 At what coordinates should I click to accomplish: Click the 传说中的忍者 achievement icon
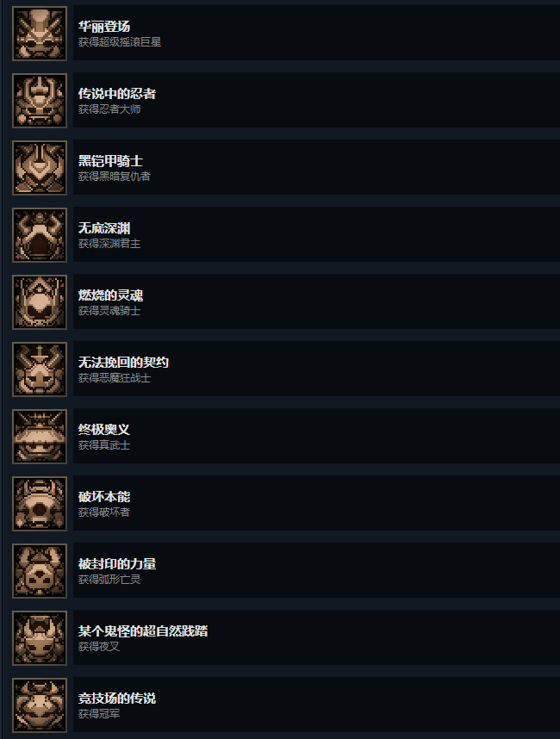[40, 101]
